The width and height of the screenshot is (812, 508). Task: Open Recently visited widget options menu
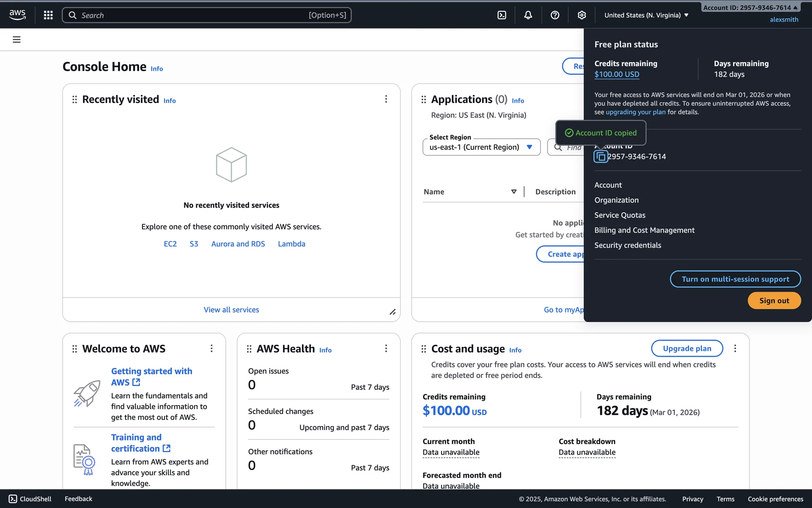click(386, 99)
